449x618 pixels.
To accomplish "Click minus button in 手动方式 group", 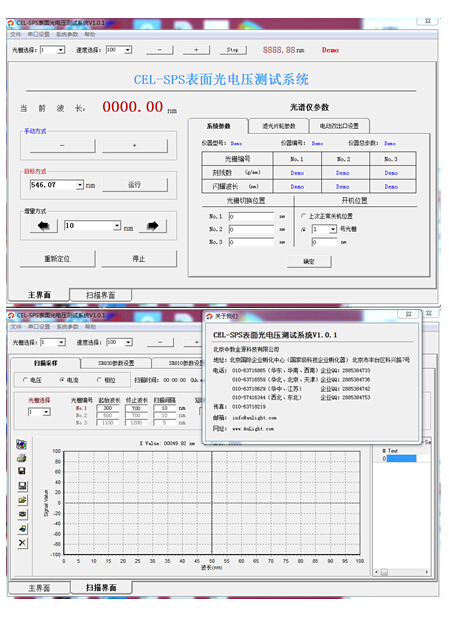I will coord(62,145).
